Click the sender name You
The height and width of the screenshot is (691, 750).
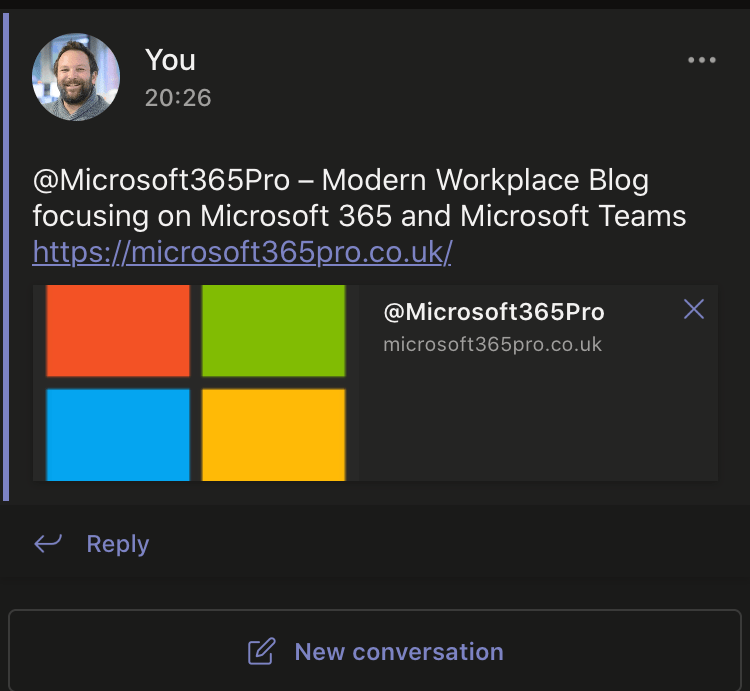pos(170,60)
